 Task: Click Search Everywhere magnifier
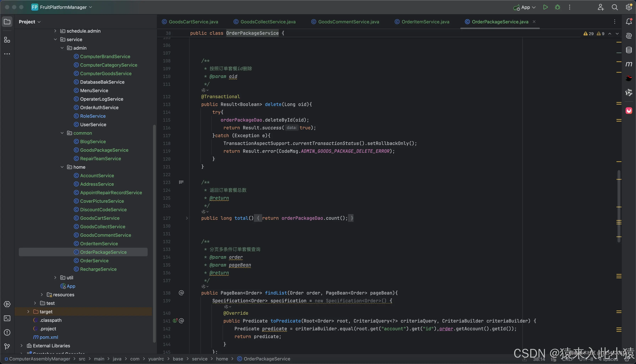(615, 7)
